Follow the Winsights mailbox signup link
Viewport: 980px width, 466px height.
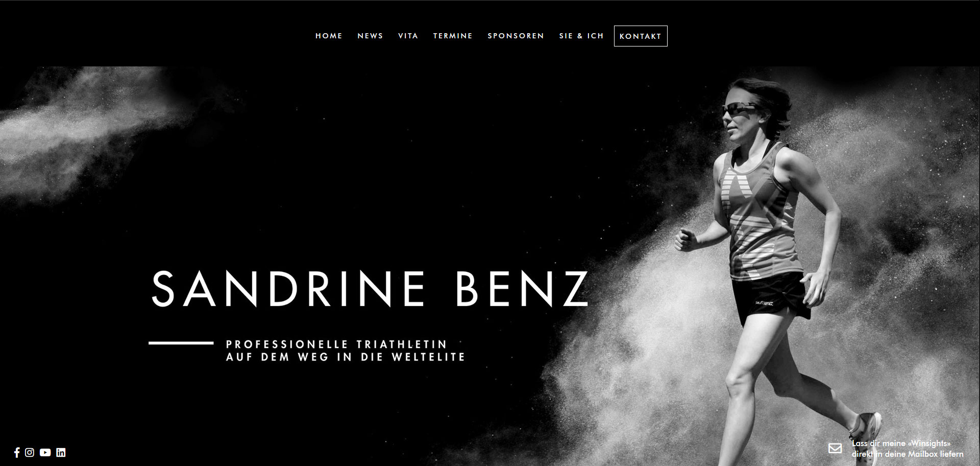(x=908, y=449)
